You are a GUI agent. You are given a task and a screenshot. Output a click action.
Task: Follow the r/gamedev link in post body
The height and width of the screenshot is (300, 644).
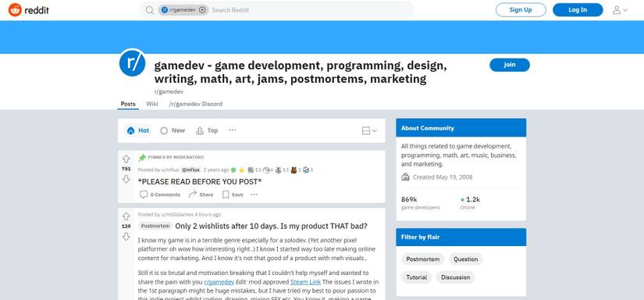(x=219, y=282)
